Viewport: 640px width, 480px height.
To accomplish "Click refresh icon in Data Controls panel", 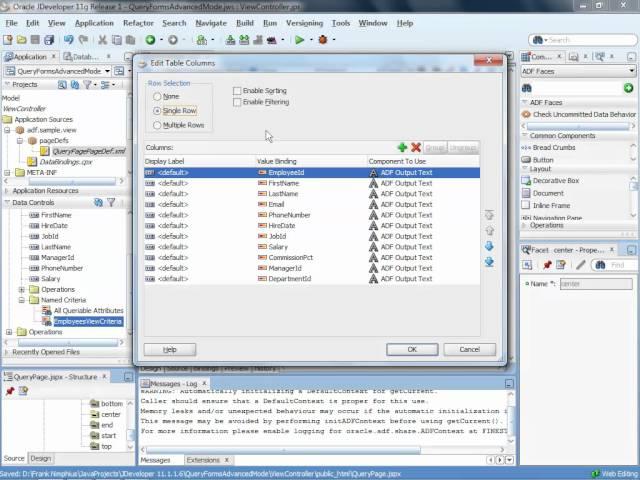I will 98,202.
